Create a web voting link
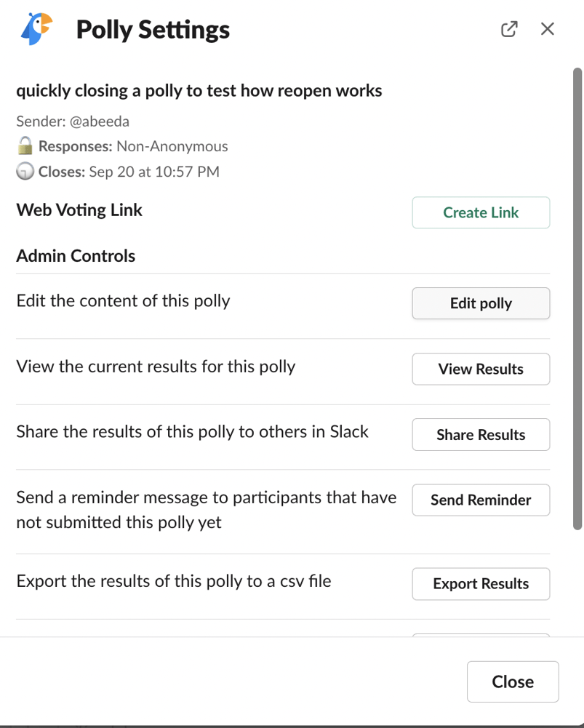The width and height of the screenshot is (584, 728). pyautogui.click(x=481, y=212)
